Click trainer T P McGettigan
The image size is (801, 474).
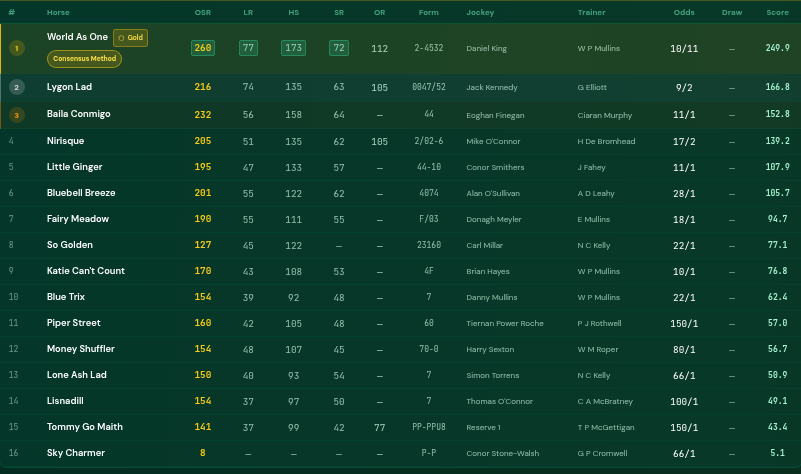click(x=606, y=428)
